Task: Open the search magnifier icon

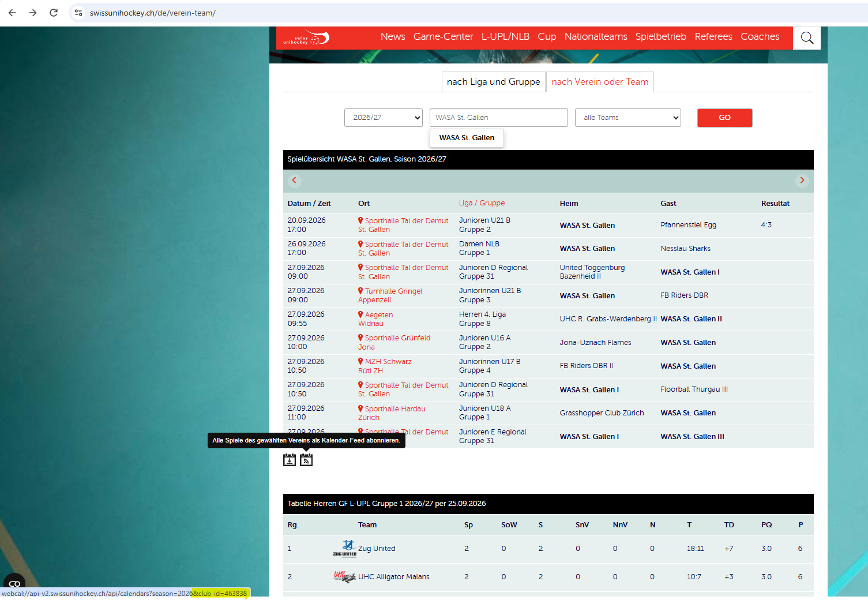Action: point(807,38)
